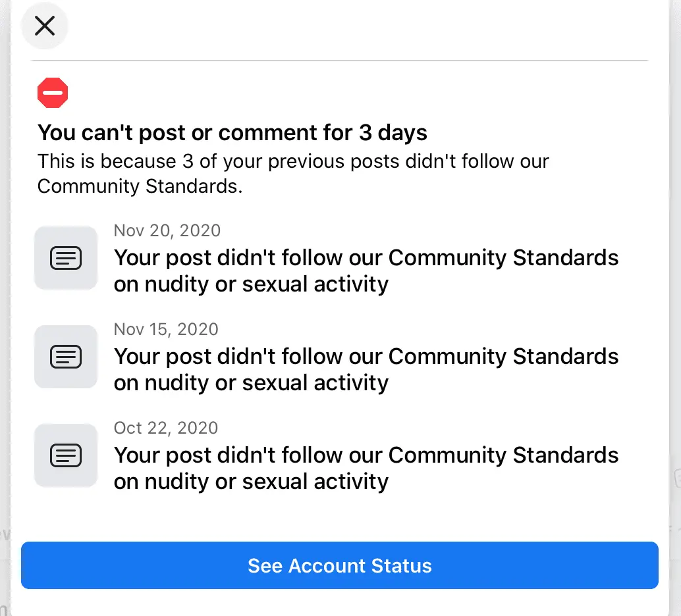Click "Community Standards." in the explanation paragraph
Viewport: 681px width, 616px height.
point(140,186)
